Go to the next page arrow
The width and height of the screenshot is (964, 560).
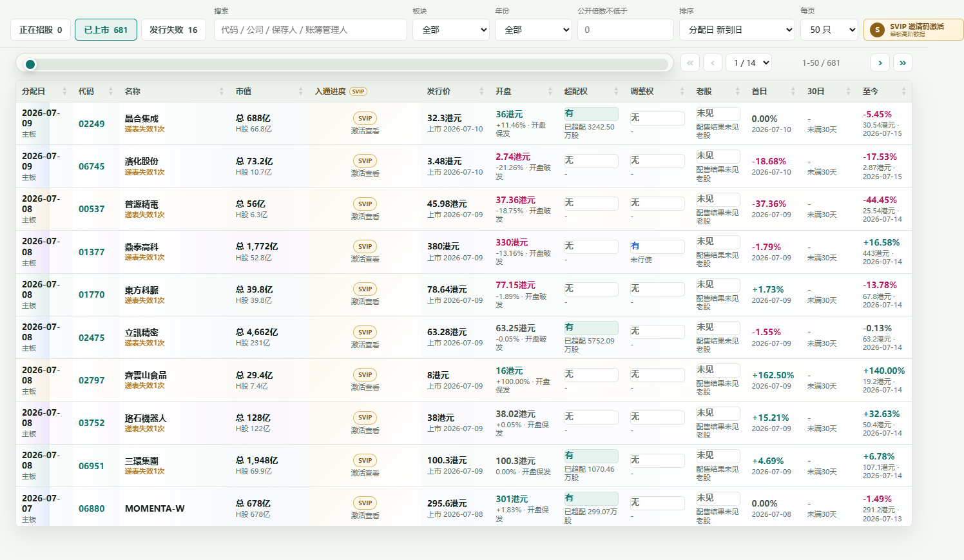point(880,63)
